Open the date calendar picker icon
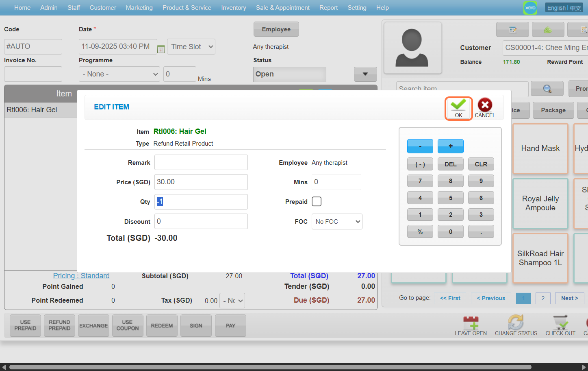Image resolution: width=588 pixels, height=371 pixels. (161, 49)
